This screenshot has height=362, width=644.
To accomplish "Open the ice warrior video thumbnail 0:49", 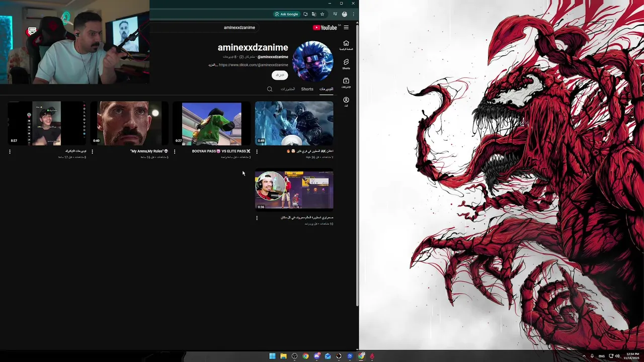I will click(x=294, y=123).
